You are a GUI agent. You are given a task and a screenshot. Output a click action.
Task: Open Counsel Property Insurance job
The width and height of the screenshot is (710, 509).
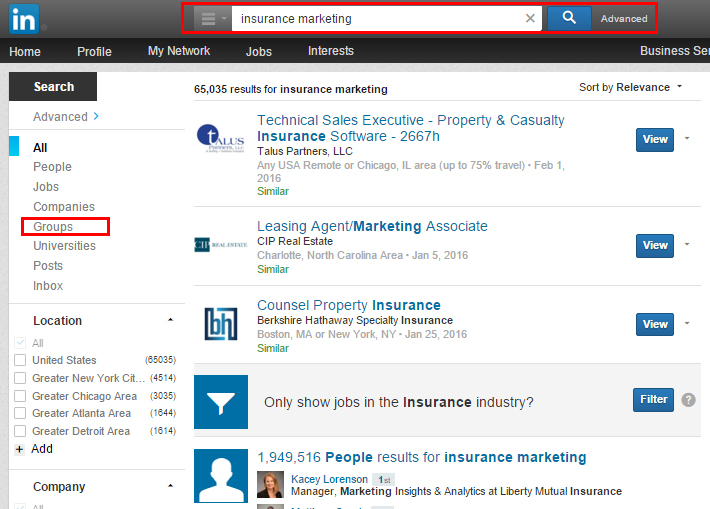349,305
